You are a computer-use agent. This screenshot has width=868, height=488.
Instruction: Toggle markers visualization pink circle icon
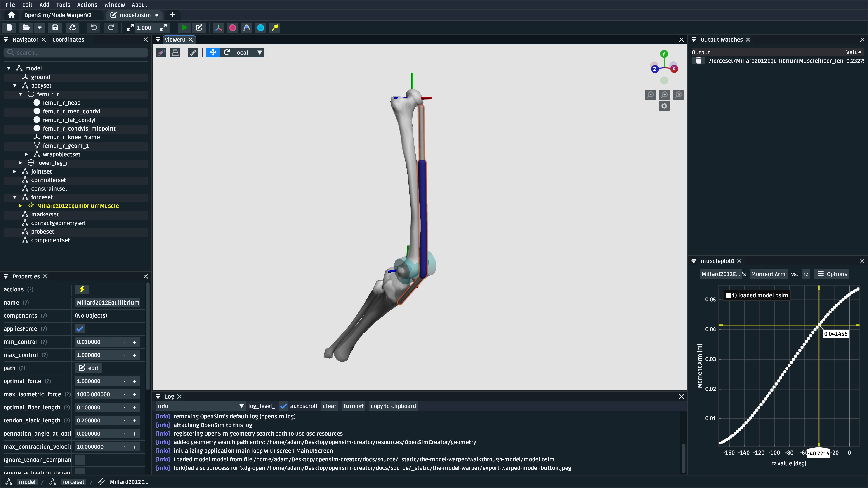tap(233, 28)
